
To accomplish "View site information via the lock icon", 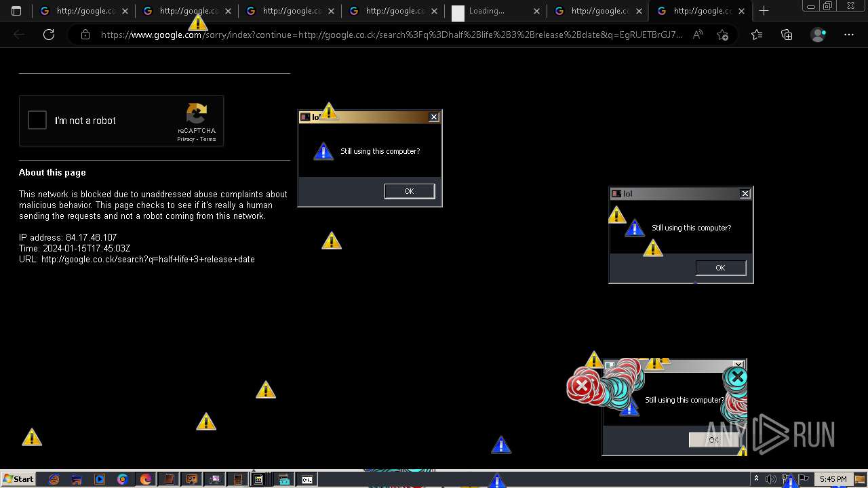I will click(x=85, y=35).
